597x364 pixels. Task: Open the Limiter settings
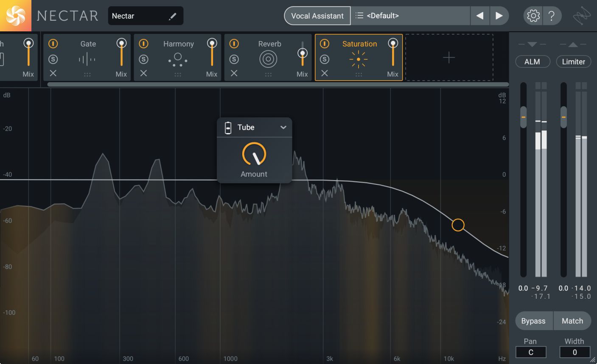click(x=573, y=62)
